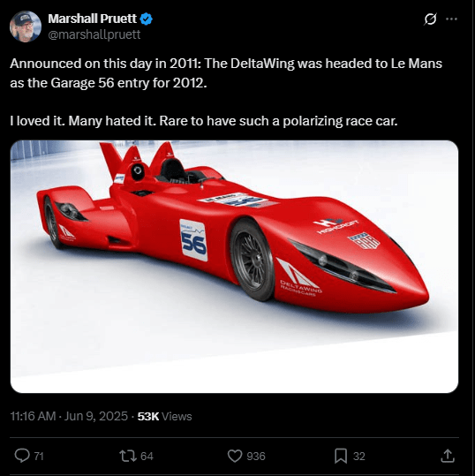The height and width of the screenshot is (476, 475).
Task: Click the 'Announced on this day' tweet text
Action: [x=226, y=73]
